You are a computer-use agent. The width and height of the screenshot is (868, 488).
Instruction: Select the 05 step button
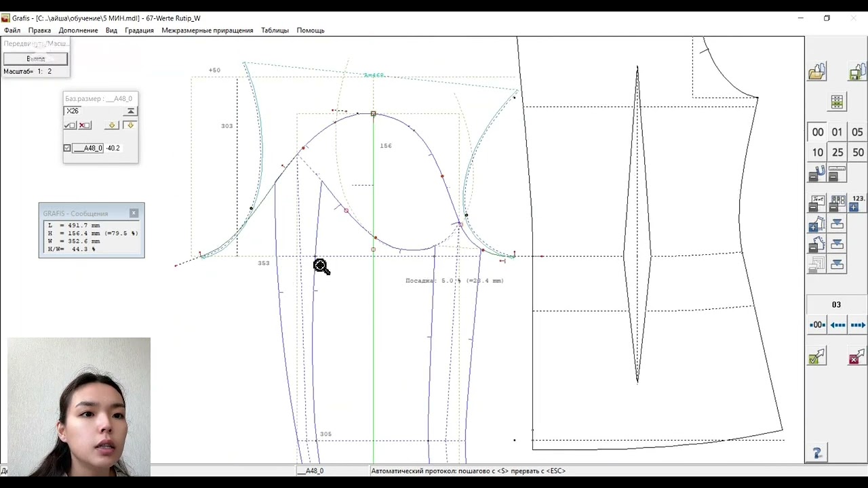[x=858, y=132]
